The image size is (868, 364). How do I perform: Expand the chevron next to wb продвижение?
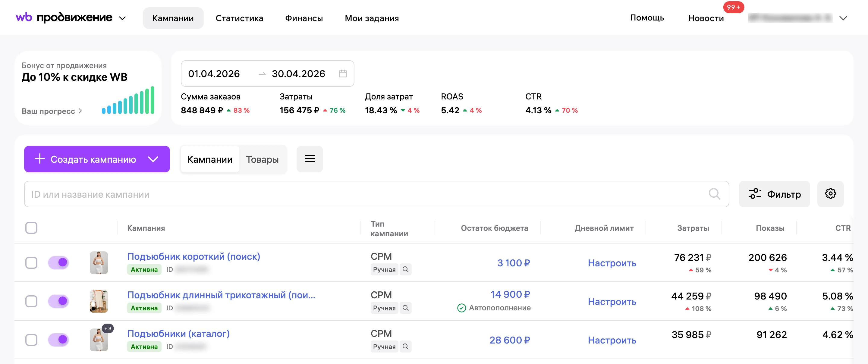point(122,18)
